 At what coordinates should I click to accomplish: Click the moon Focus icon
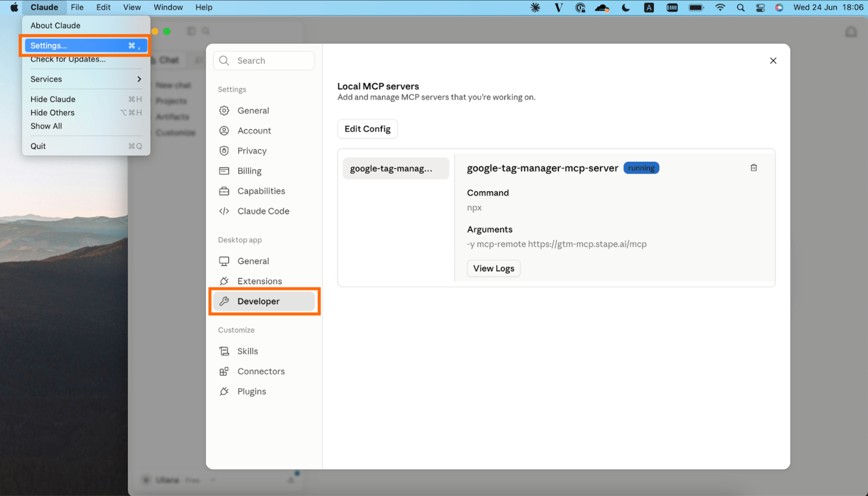626,7
